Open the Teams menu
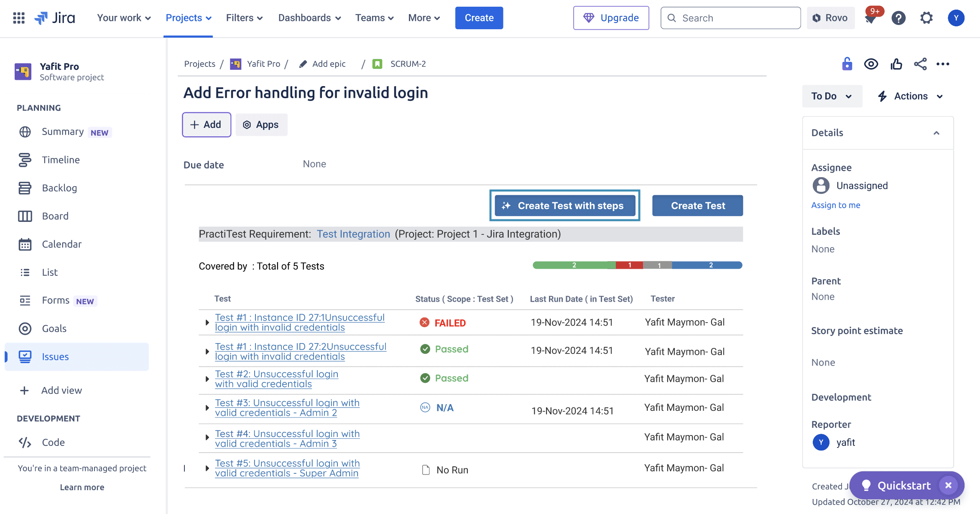The image size is (980, 514). pos(373,18)
